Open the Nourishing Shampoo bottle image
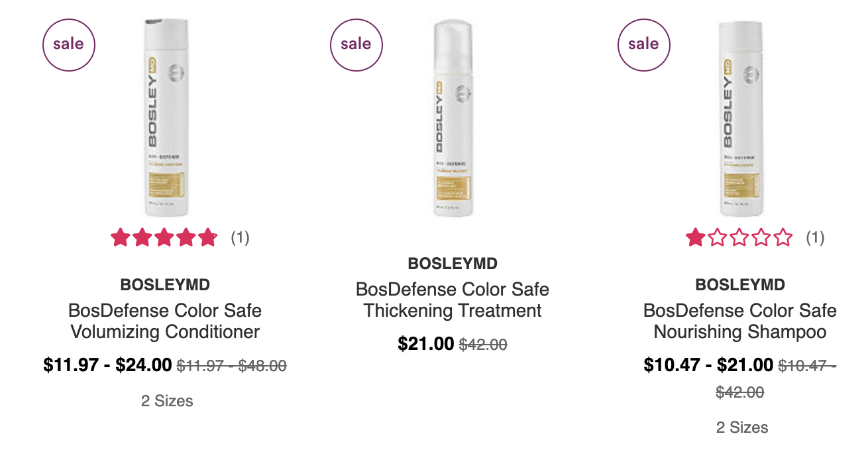The height and width of the screenshot is (452, 868). click(740, 117)
